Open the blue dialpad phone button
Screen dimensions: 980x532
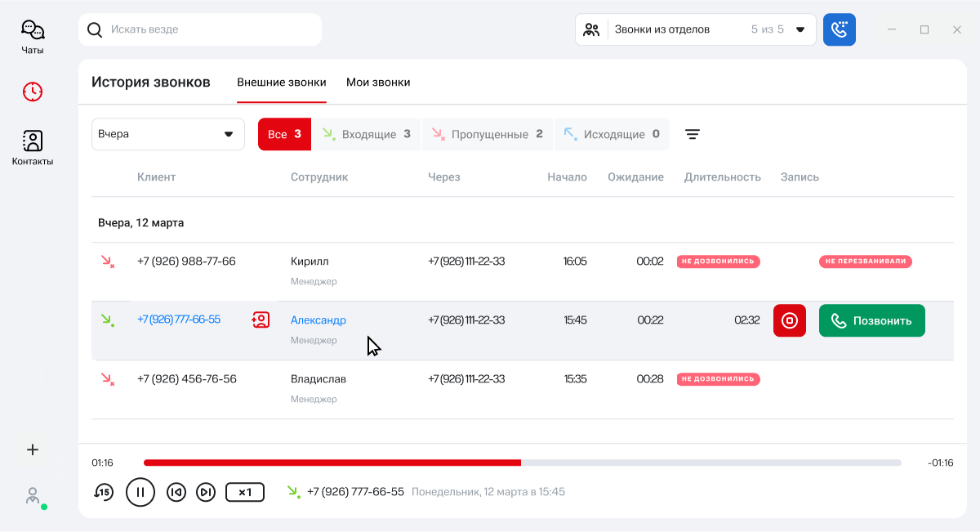839,29
